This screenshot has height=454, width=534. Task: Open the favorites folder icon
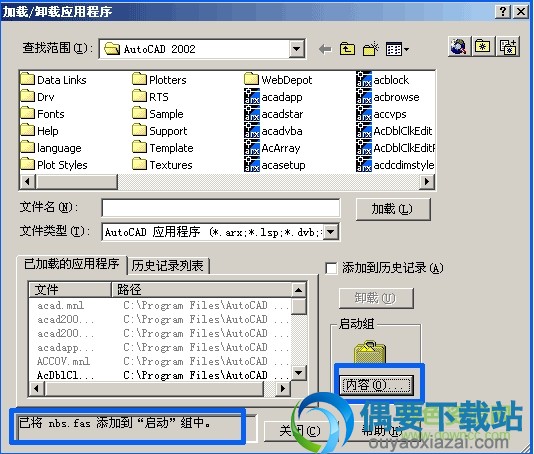pyautogui.click(x=483, y=46)
